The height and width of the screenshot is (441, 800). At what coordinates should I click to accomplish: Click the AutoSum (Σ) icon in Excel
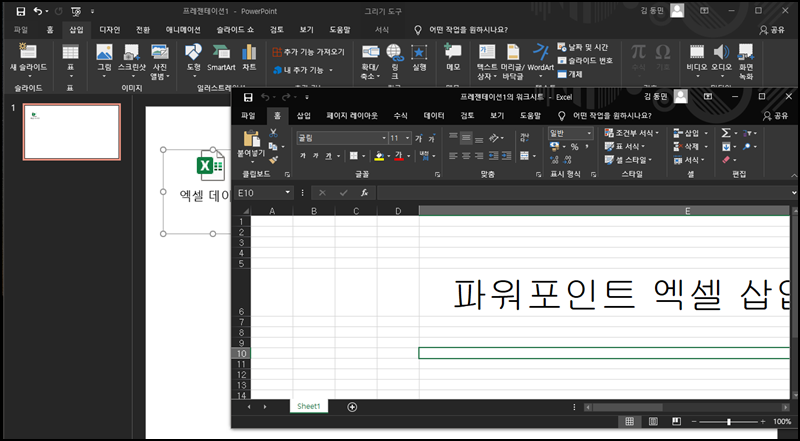[x=726, y=133]
